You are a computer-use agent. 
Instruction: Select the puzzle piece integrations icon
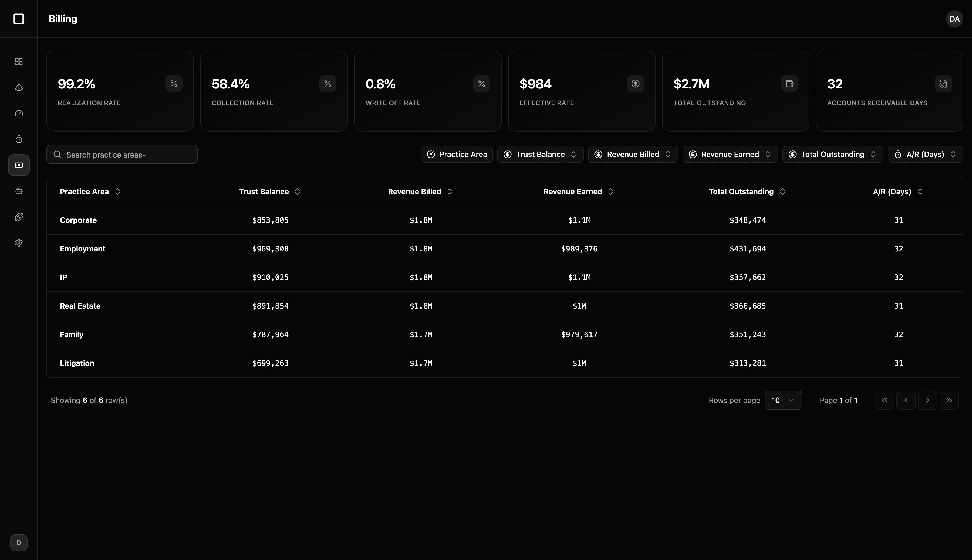pos(18,217)
